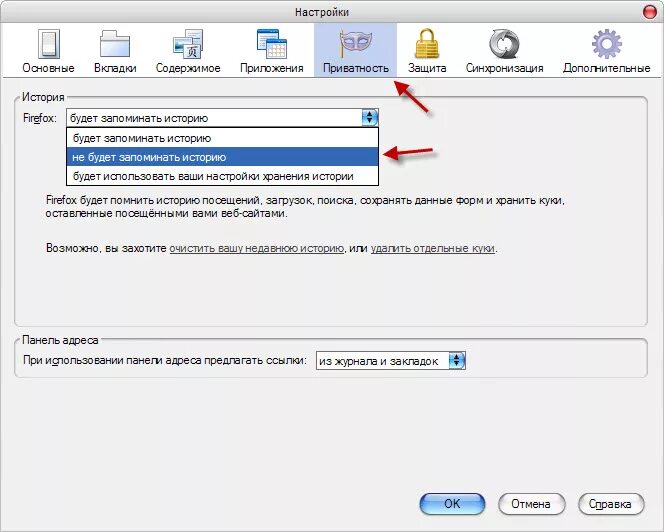Choose option "будет запоминать историю" in list

[x=222, y=138]
